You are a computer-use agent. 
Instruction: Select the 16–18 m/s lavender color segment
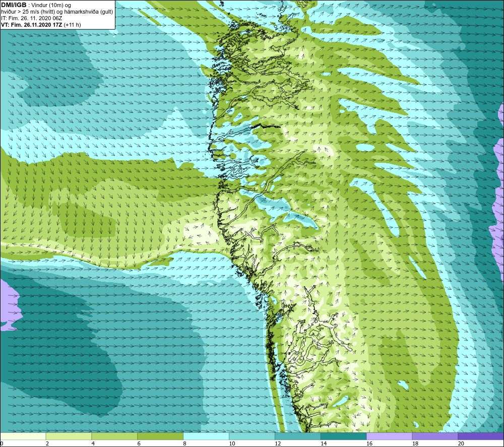[x=389, y=436]
